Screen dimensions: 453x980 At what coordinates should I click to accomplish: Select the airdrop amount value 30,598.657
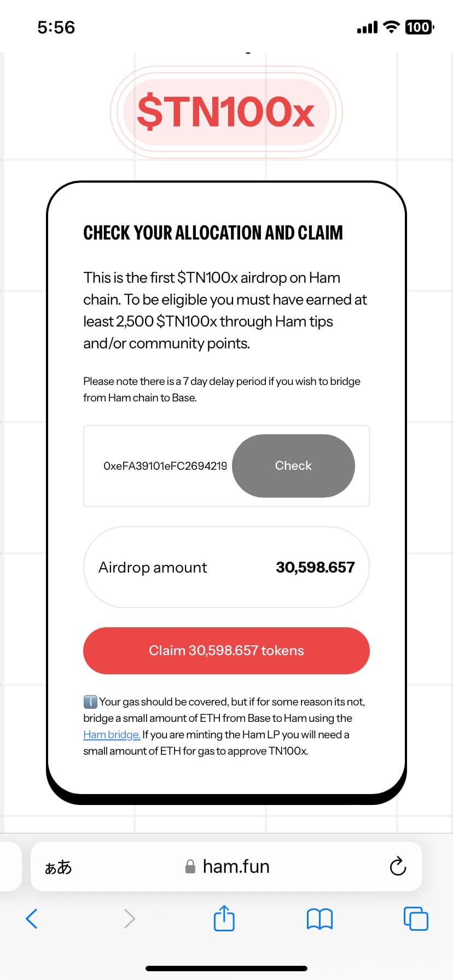315,567
